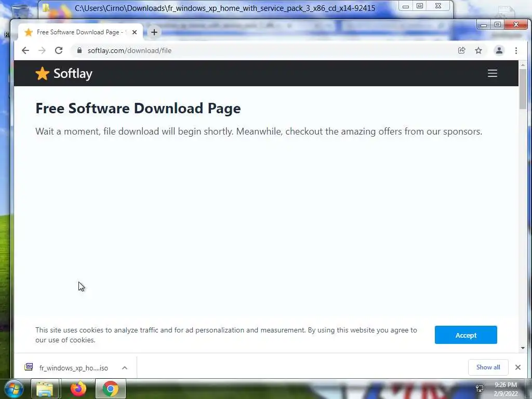Click the Free Software Download Page heading

[x=138, y=108]
